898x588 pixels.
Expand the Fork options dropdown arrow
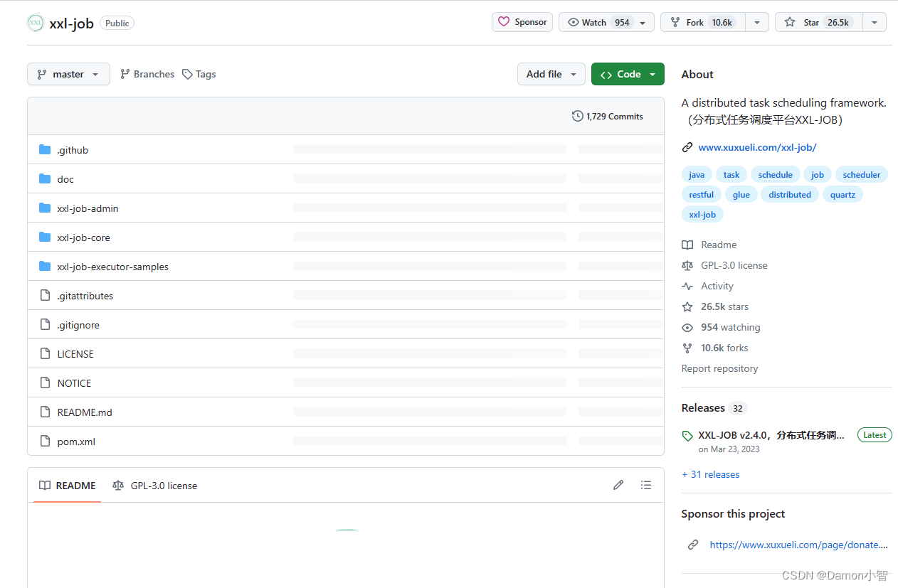pyautogui.click(x=757, y=23)
